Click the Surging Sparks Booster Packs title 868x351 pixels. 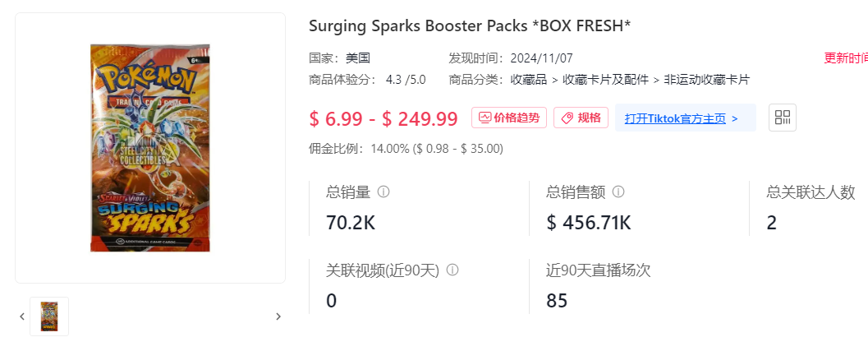(x=470, y=25)
